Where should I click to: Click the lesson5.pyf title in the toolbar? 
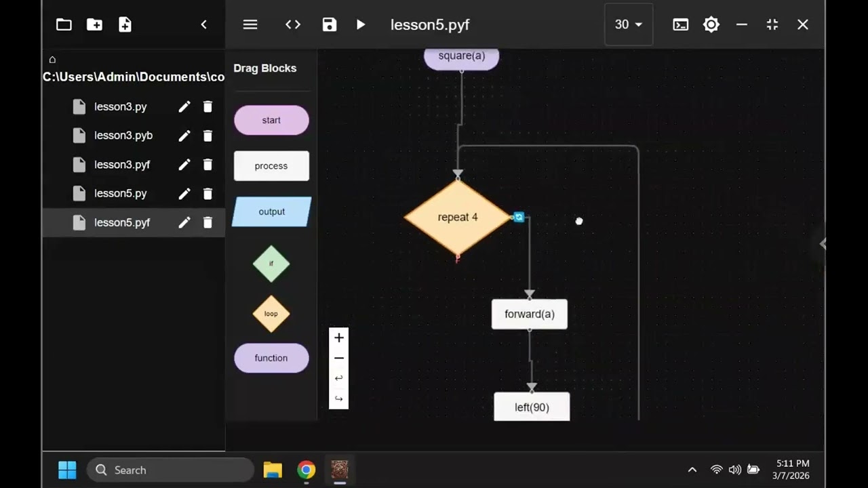click(x=430, y=25)
